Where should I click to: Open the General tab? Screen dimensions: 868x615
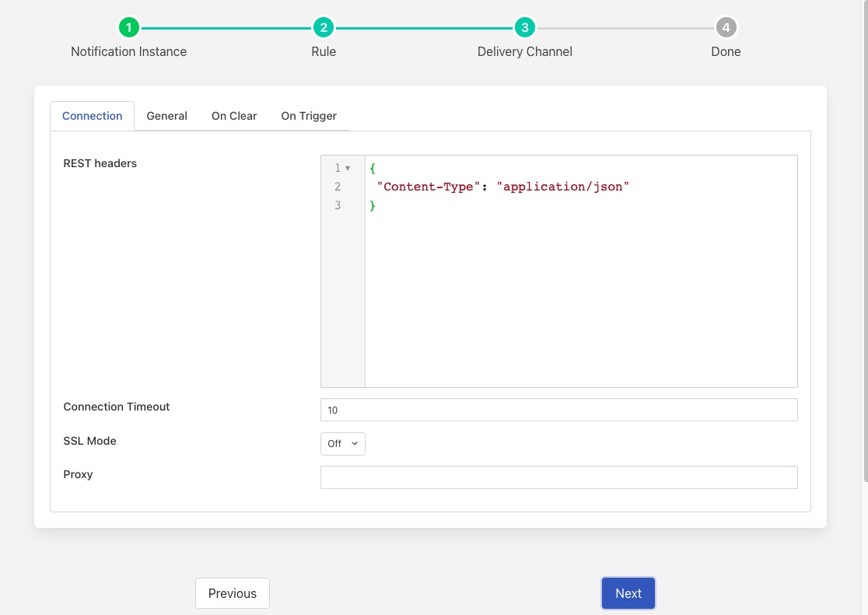click(x=166, y=116)
